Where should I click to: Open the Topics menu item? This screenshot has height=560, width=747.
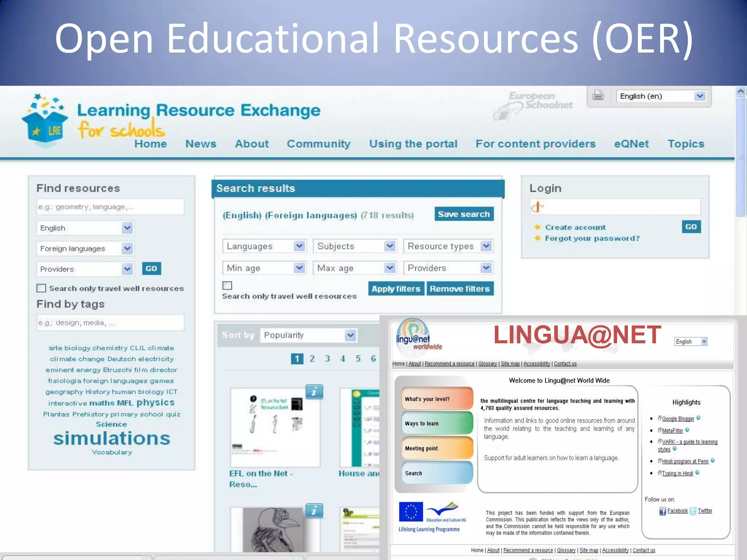686,144
